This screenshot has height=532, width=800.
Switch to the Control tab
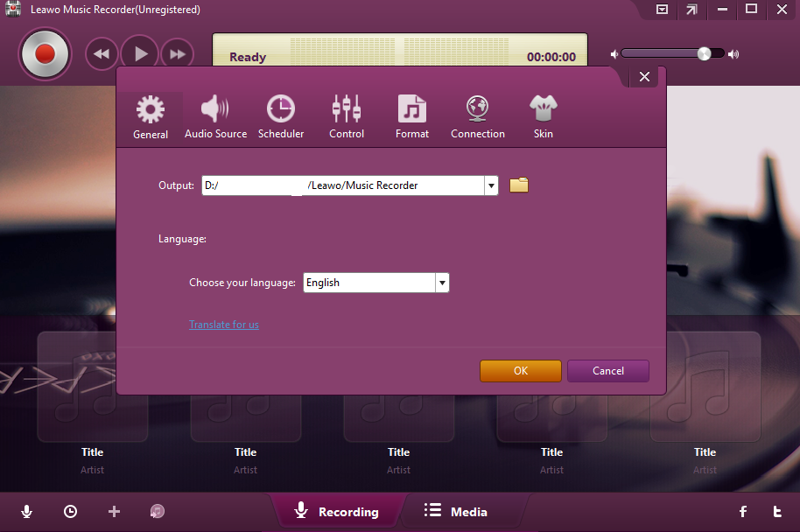(347, 116)
